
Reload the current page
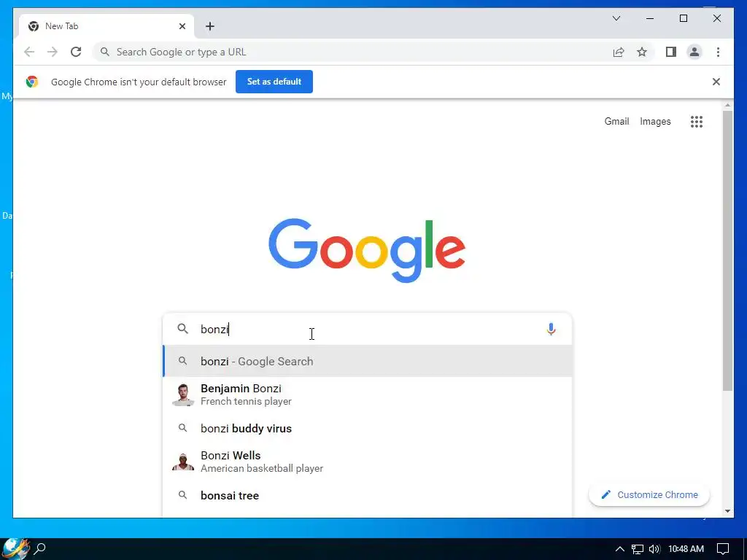coord(76,52)
